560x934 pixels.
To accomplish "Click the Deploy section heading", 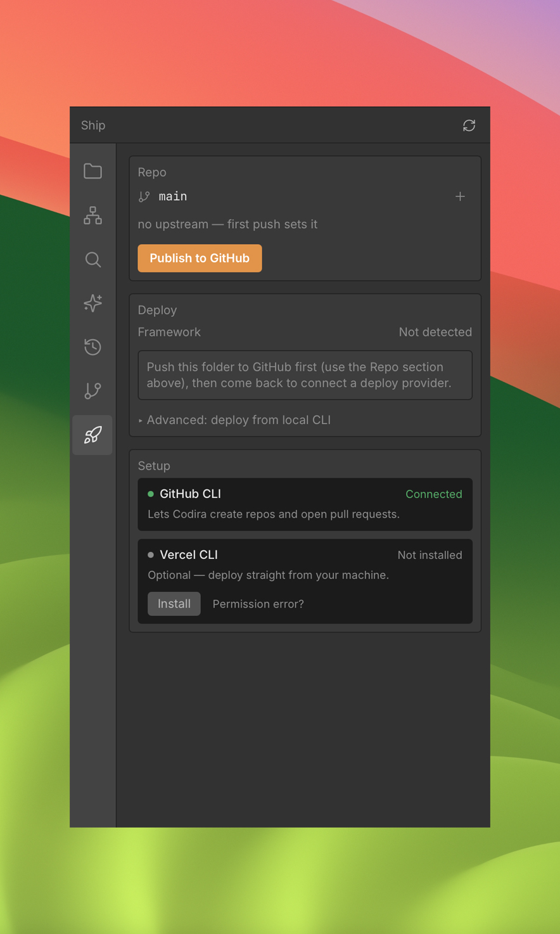I will [x=157, y=310].
